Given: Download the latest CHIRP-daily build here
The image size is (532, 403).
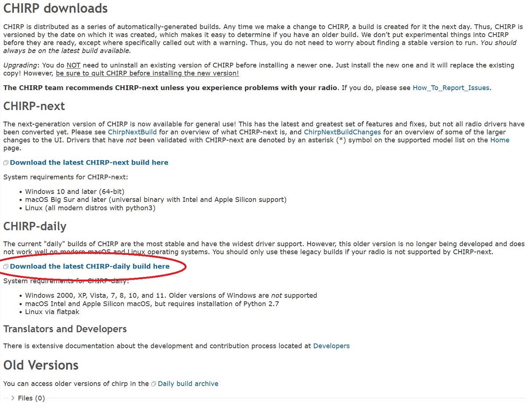Looking at the screenshot, I should coord(90,266).
